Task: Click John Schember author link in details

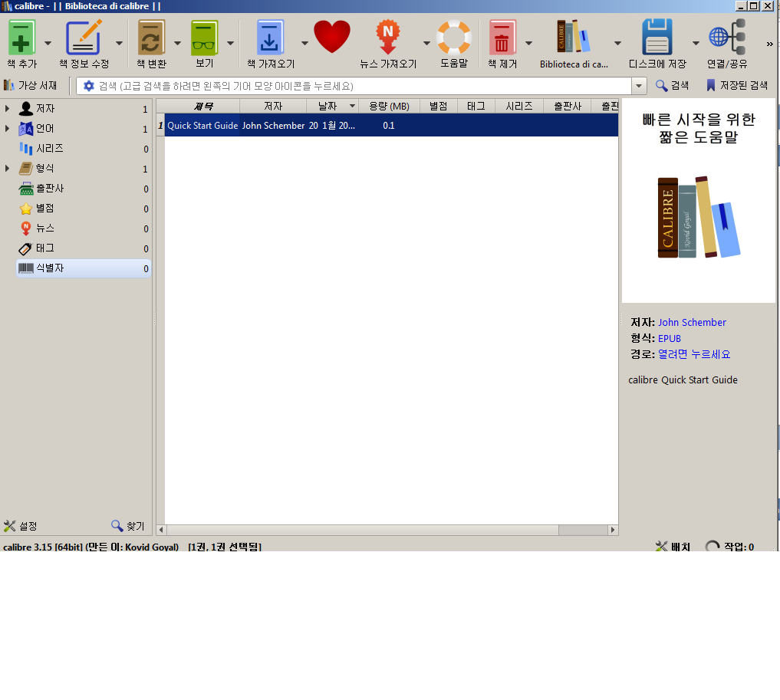Action: 692,322
